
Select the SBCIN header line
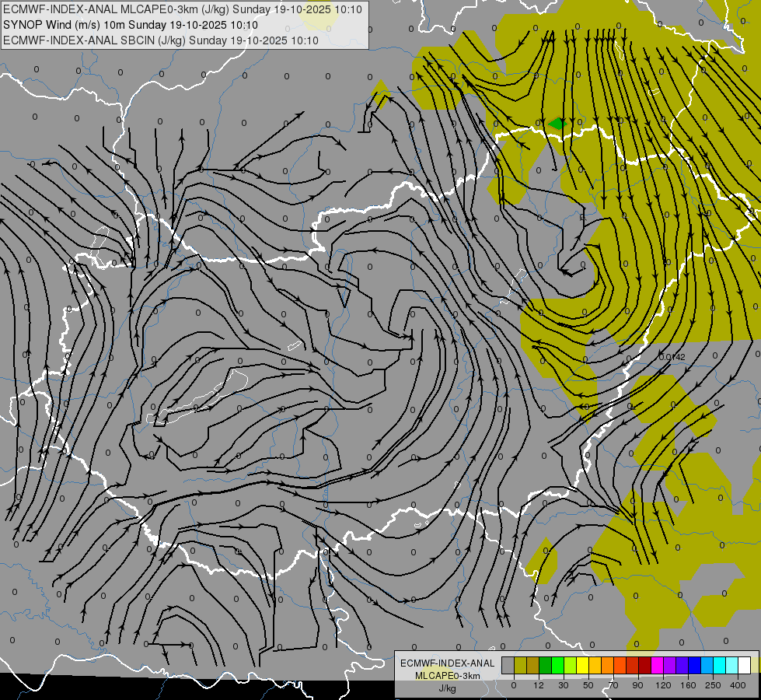161,40
